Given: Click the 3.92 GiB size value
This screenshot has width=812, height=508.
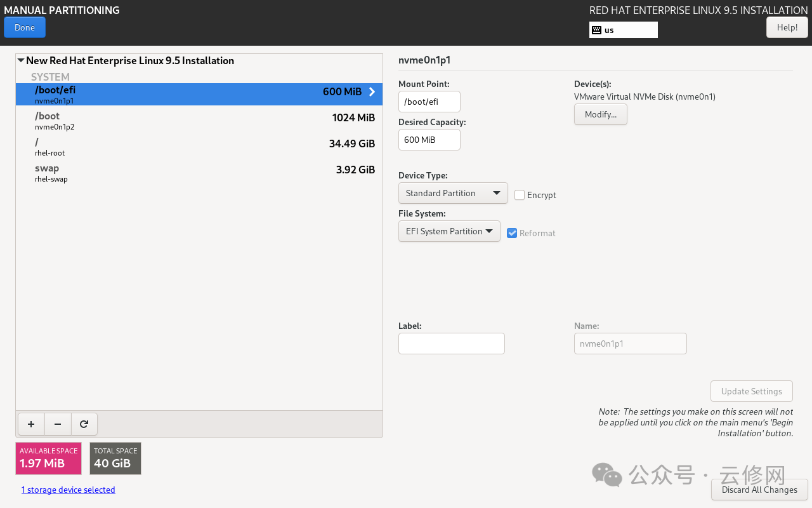Looking at the screenshot, I should tap(355, 170).
